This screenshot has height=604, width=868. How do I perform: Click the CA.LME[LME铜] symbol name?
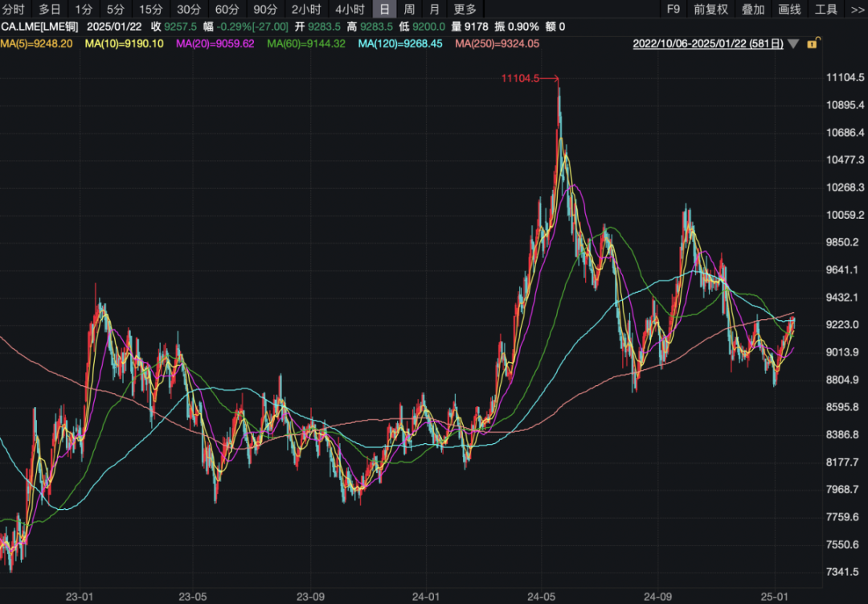click(39, 27)
